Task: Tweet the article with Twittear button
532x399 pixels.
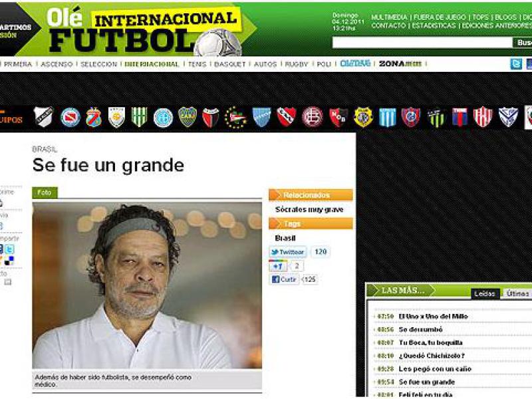Action: (287, 252)
